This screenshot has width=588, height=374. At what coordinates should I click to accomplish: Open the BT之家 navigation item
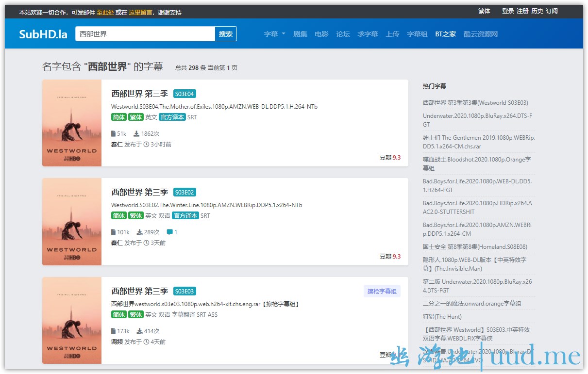pos(445,34)
